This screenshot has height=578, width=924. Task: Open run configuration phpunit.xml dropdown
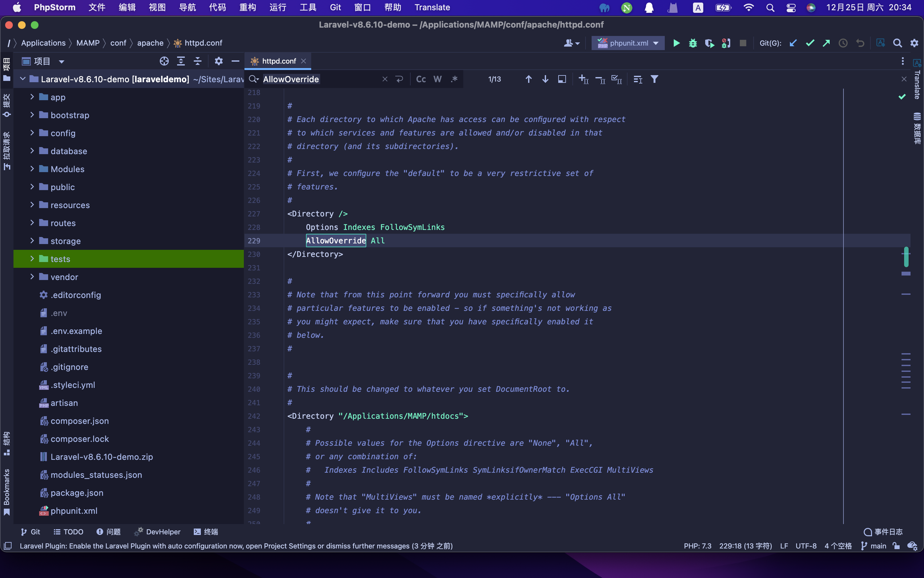click(628, 43)
